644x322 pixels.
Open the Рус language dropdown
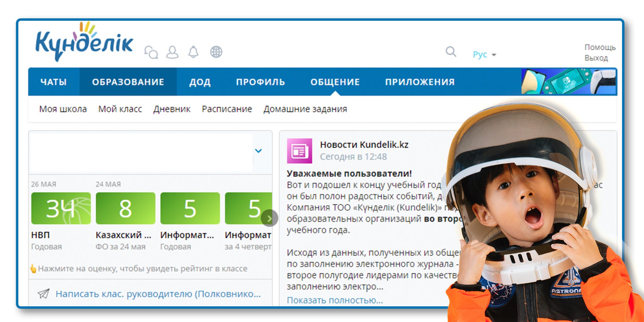tap(484, 55)
